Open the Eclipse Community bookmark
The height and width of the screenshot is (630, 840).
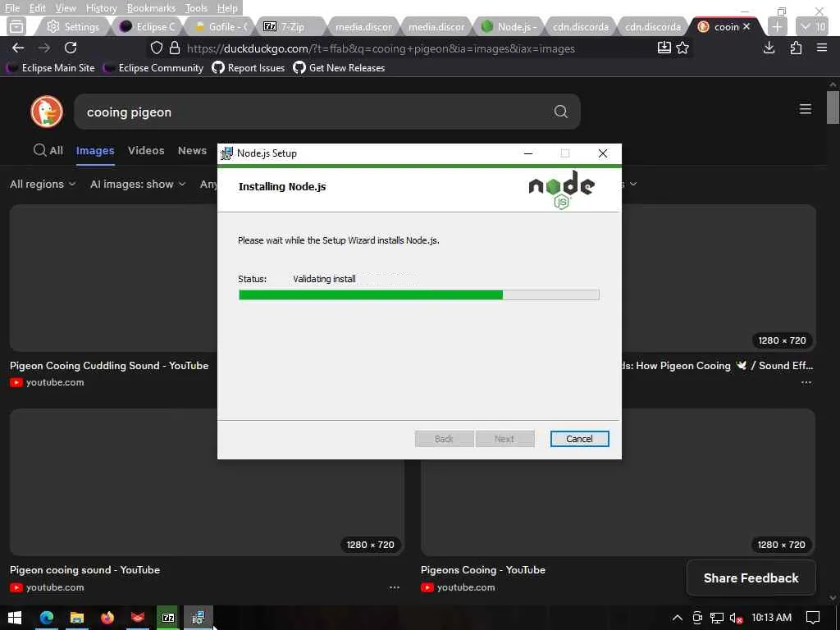tap(153, 68)
